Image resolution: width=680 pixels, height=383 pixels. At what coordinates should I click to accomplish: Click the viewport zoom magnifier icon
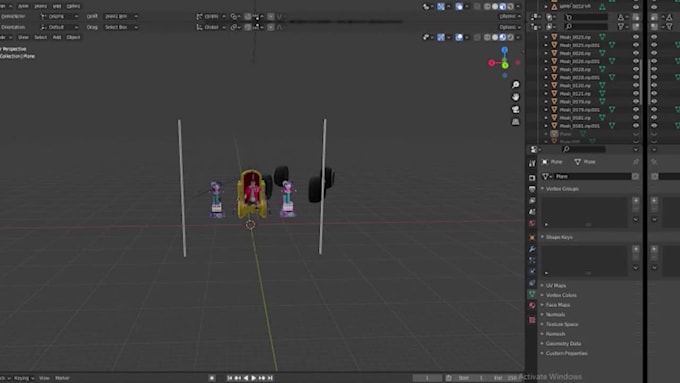point(515,85)
